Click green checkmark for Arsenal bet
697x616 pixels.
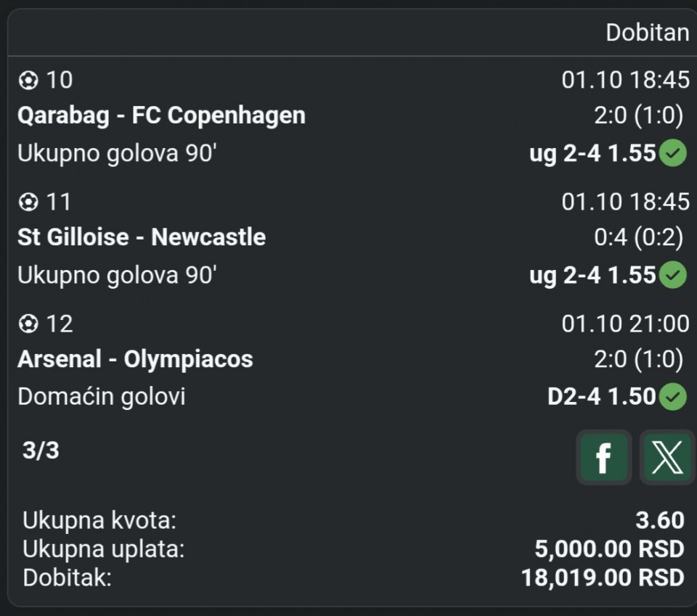click(673, 397)
